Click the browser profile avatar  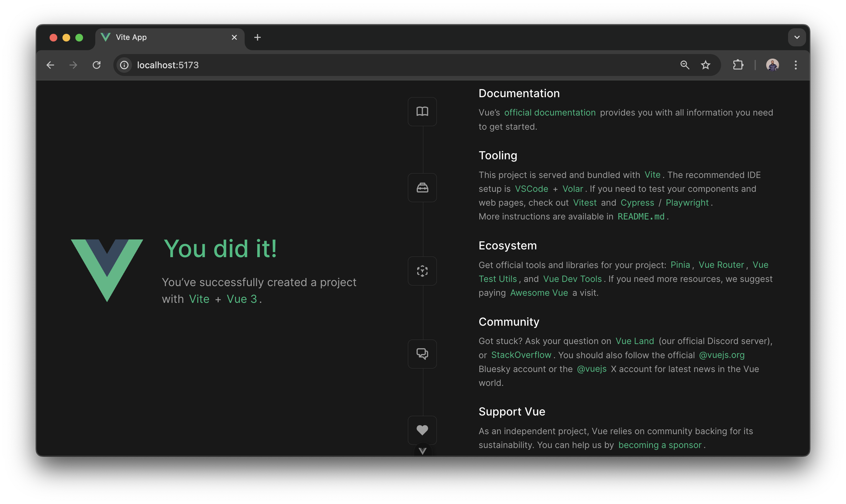click(x=773, y=64)
